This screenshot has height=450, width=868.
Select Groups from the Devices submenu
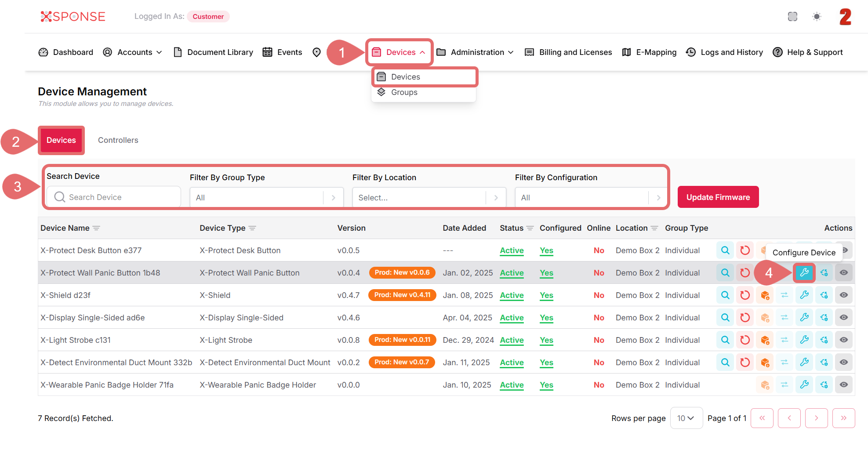[x=404, y=92]
